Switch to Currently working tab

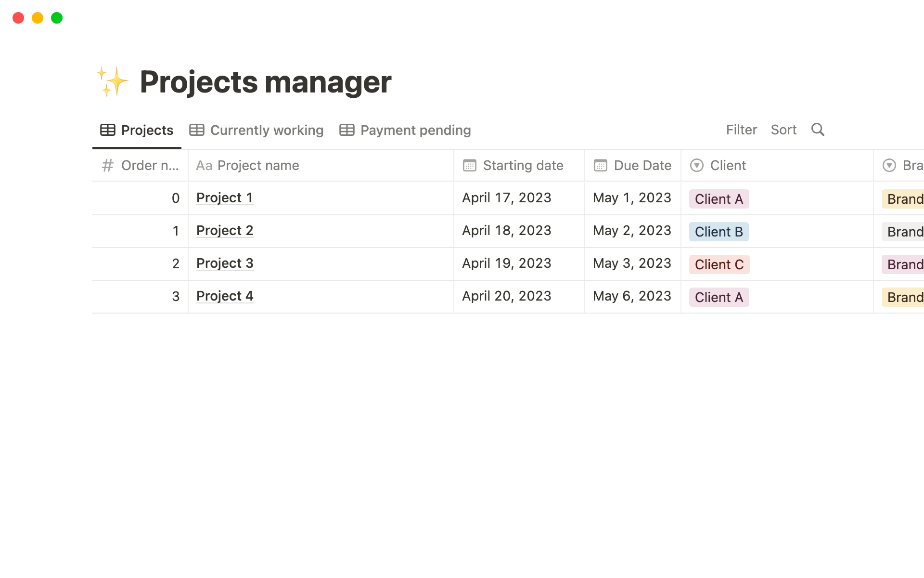267,130
